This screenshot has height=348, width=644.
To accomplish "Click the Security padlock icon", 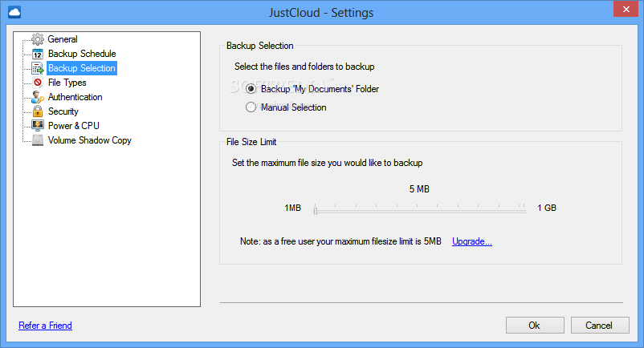I will pos(38,111).
